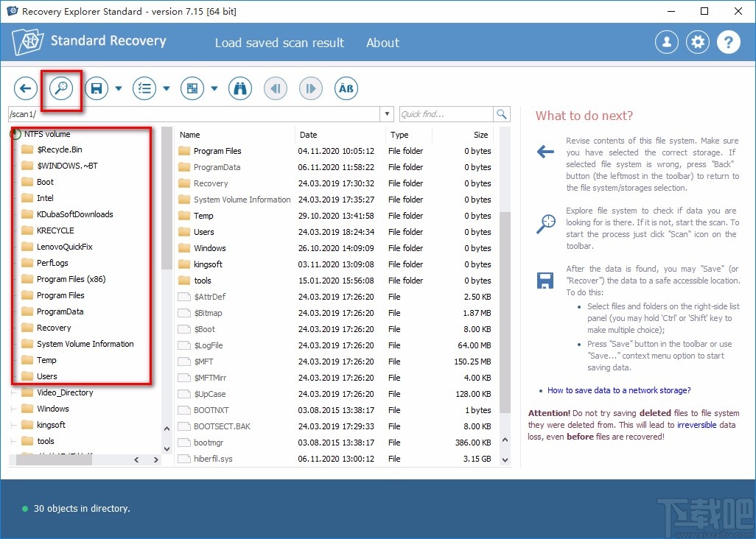The width and height of the screenshot is (756, 539).
Task: Click the floppy save icon in help panel
Action: tap(545, 281)
